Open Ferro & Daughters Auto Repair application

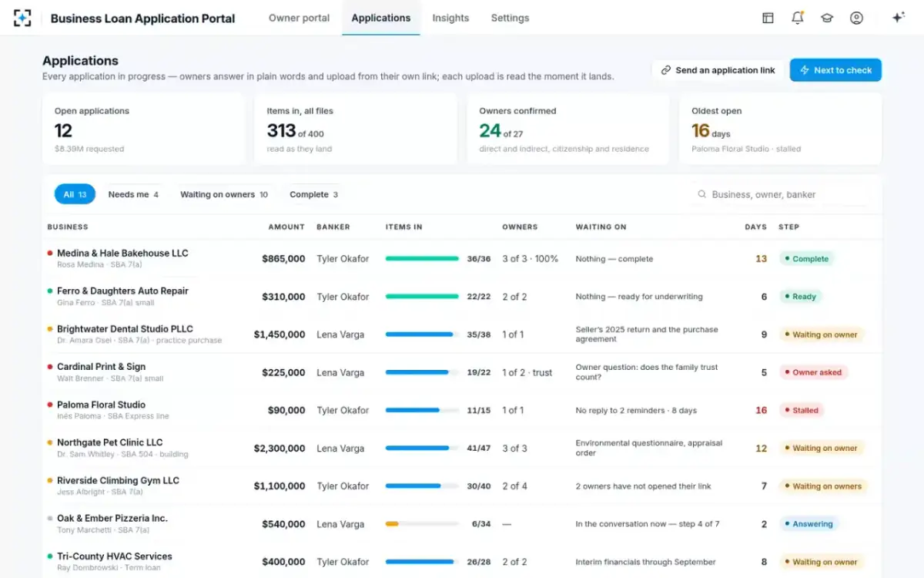pyautogui.click(x=122, y=291)
